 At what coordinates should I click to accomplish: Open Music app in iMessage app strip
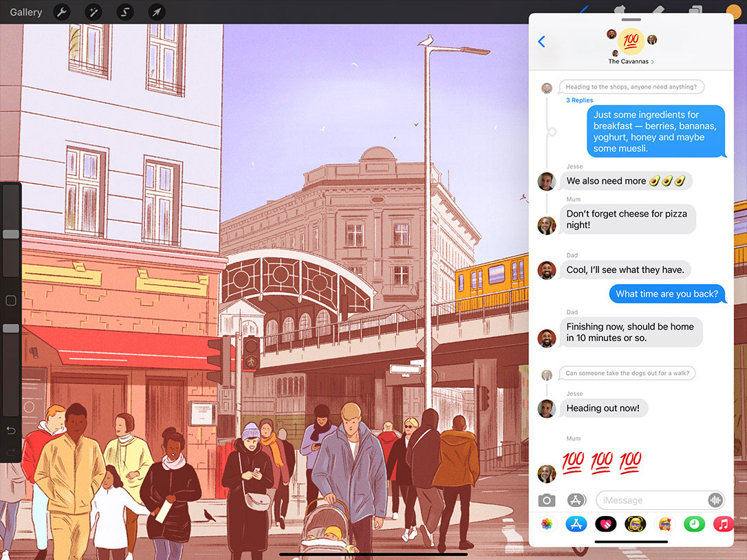[723, 524]
